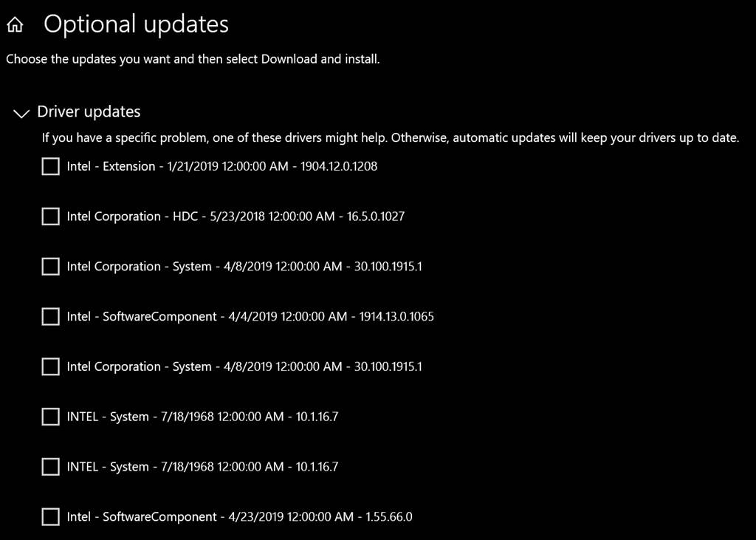Enable the first Intel Corporation System 30.100.1915.1 update
The height and width of the screenshot is (540, 756).
pos(50,267)
